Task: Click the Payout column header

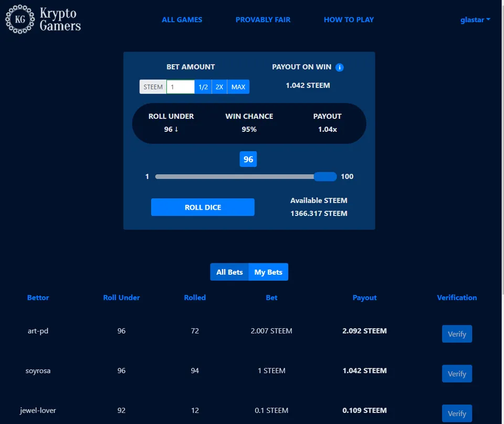Action: point(364,297)
